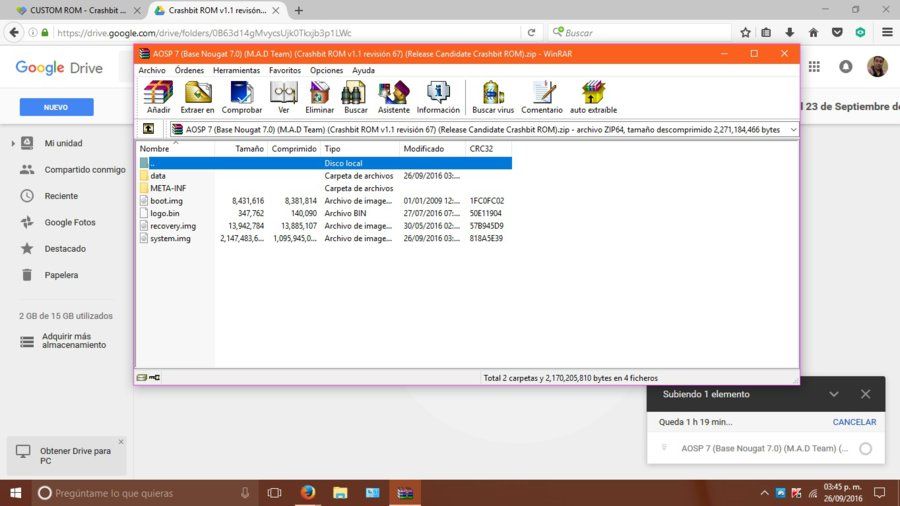900x506 pixels.
Task: Show hidden system tray icons
Action: (x=764, y=492)
